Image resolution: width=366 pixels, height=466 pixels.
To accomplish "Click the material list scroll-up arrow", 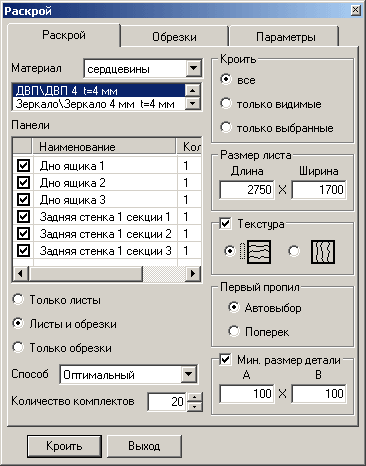I will (x=192, y=90).
